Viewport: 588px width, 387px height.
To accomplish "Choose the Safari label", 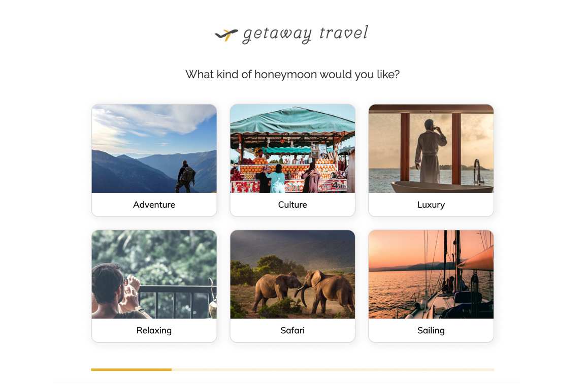I will coord(292,331).
